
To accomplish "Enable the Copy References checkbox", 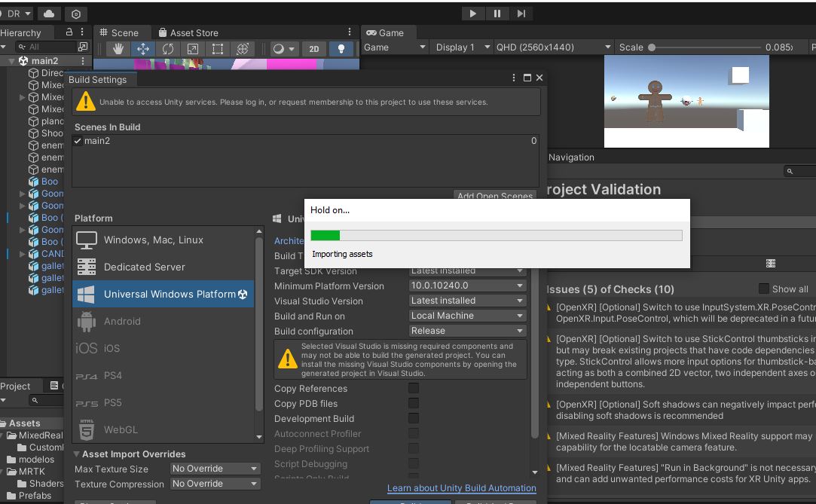I will [x=414, y=388].
